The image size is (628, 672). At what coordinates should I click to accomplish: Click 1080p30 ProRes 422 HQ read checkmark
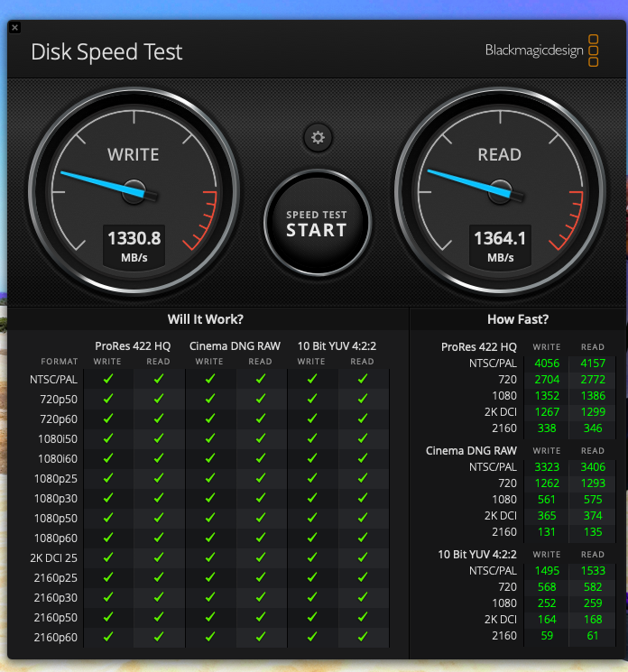(x=159, y=498)
